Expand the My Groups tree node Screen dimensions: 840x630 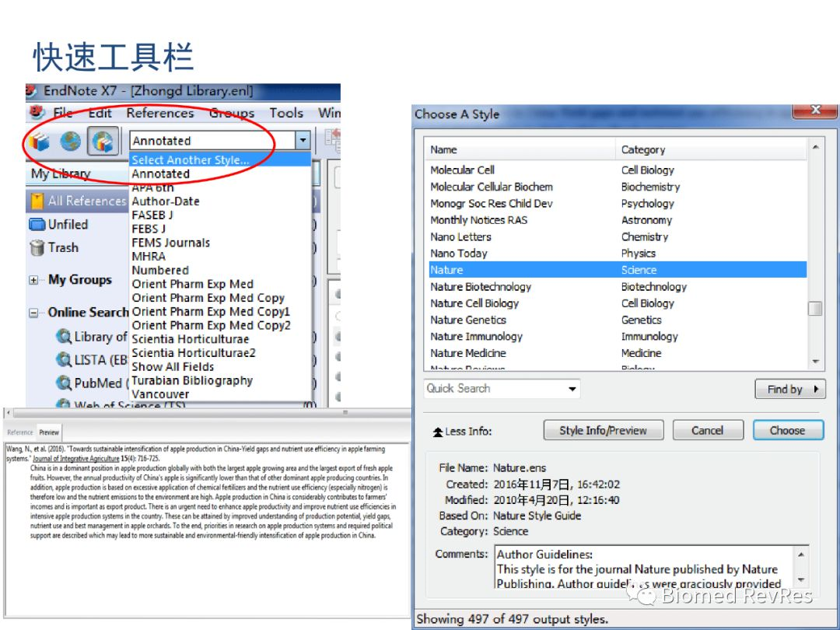33,280
